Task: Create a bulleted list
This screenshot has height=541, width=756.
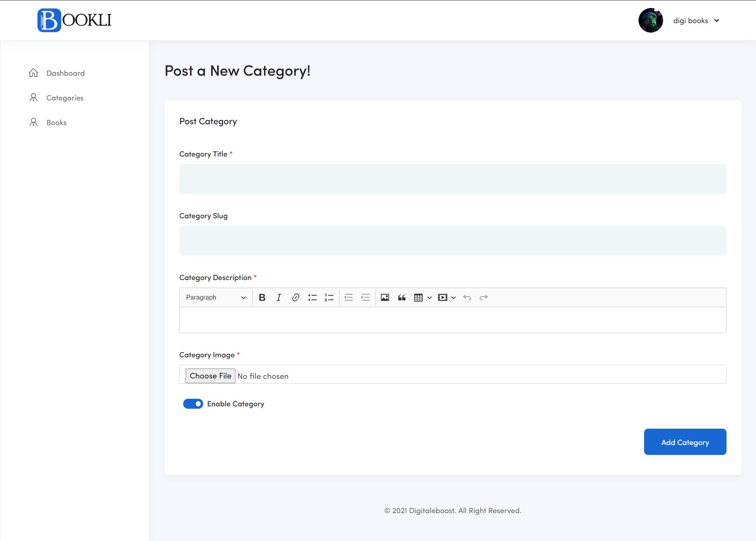Action: [x=312, y=298]
